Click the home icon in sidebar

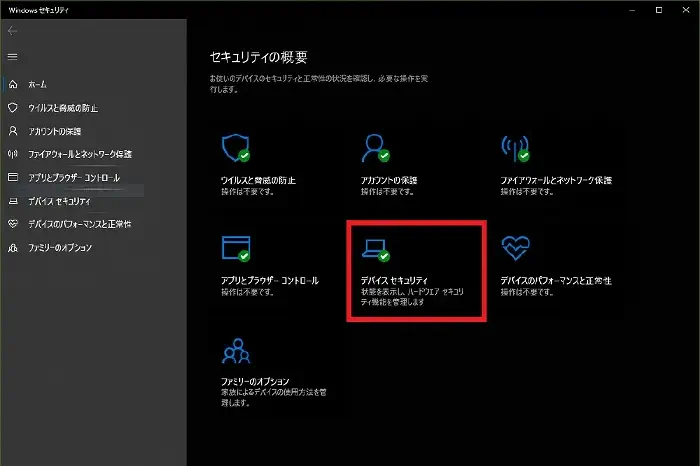tap(13, 84)
